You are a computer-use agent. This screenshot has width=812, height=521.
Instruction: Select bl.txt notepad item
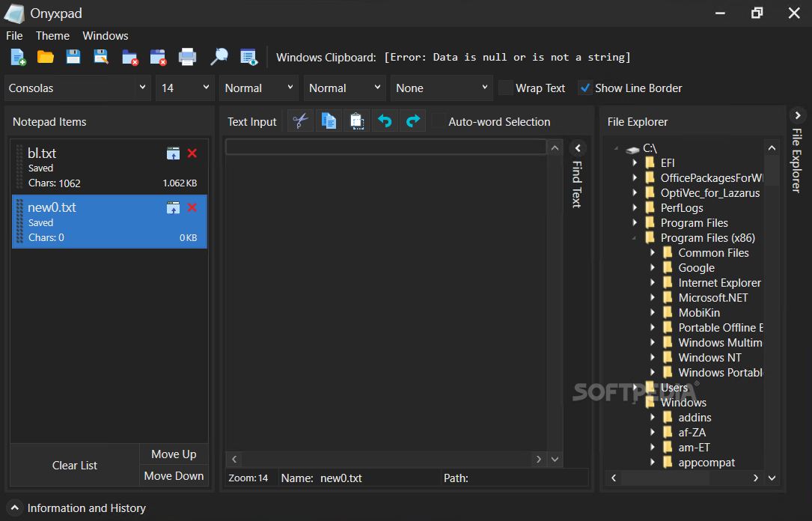point(109,167)
